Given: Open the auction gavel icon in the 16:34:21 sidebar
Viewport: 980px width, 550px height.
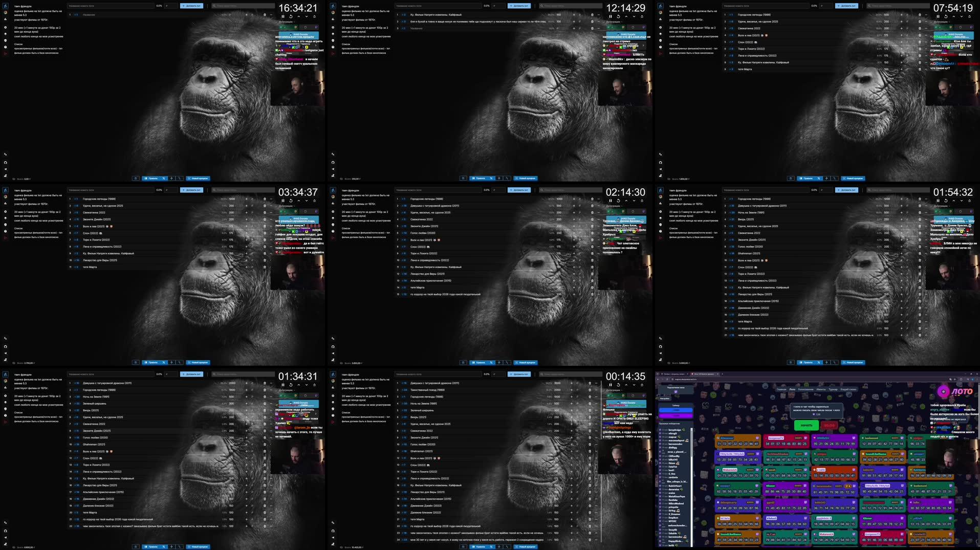Looking at the screenshot, I should coord(5,6).
